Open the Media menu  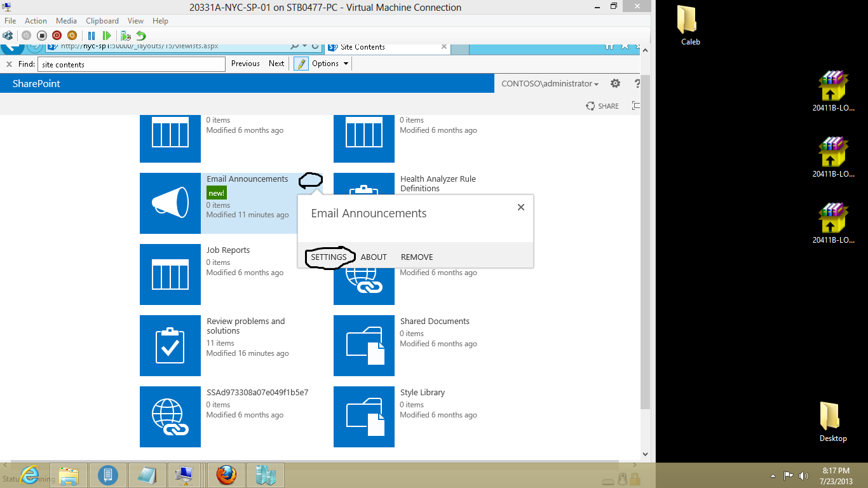click(x=66, y=21)
